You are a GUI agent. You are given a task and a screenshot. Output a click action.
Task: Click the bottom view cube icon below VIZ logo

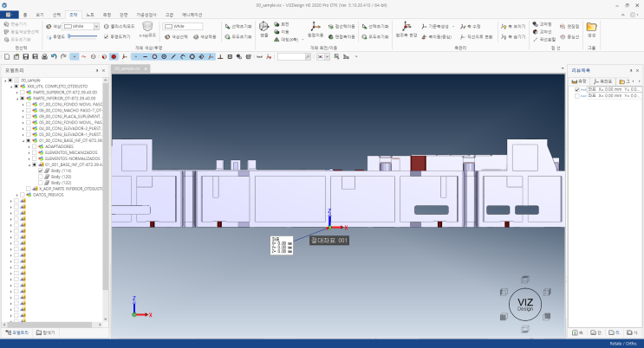point(525,329)
